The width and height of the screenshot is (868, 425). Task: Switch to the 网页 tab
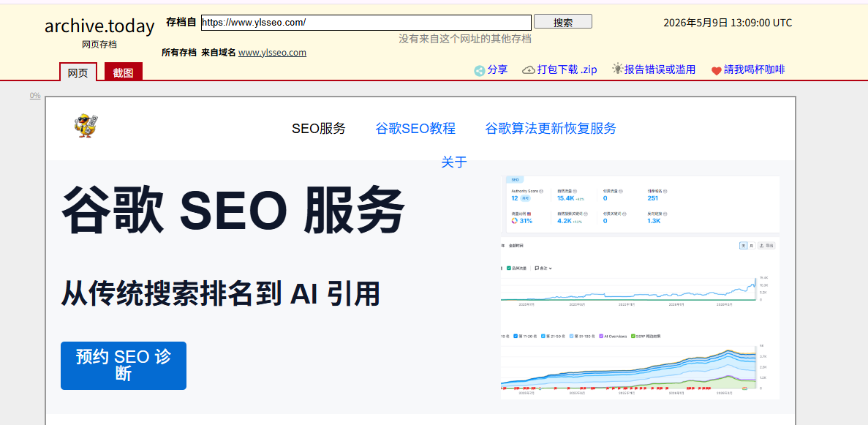(x=78, y=72)
